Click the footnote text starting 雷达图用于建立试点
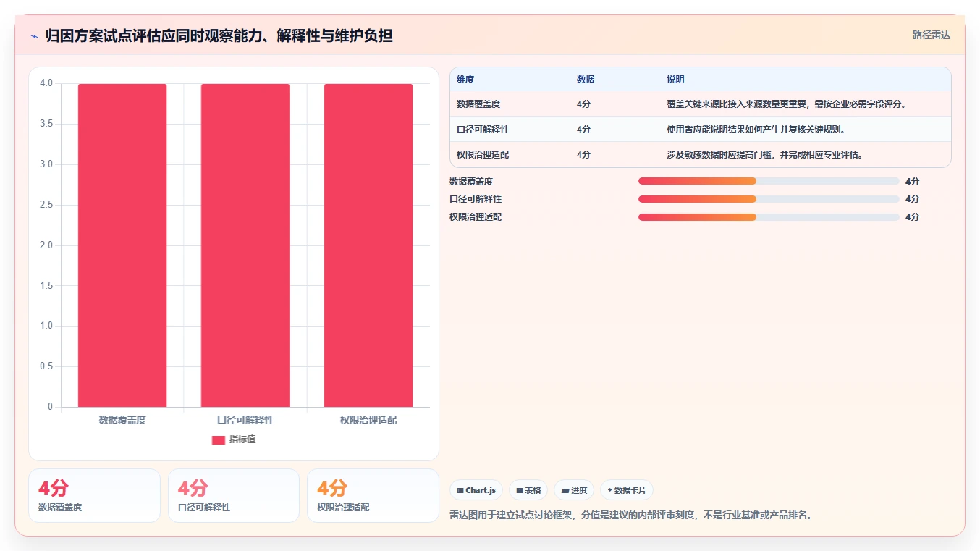 [630, 516]
